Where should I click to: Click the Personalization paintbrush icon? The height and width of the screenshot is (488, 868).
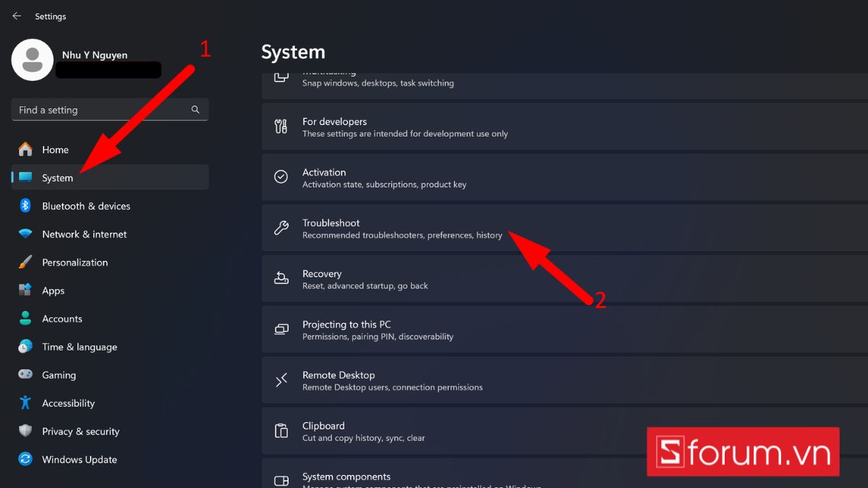point(25,262)
